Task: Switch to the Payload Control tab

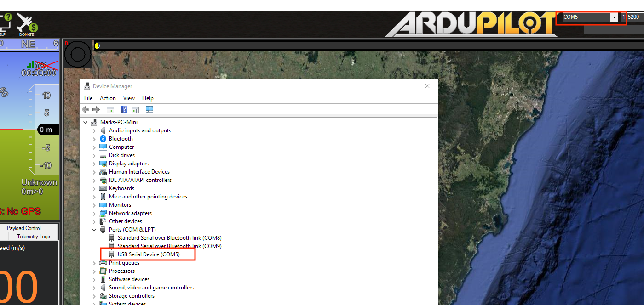Action: tap(24, 228)
